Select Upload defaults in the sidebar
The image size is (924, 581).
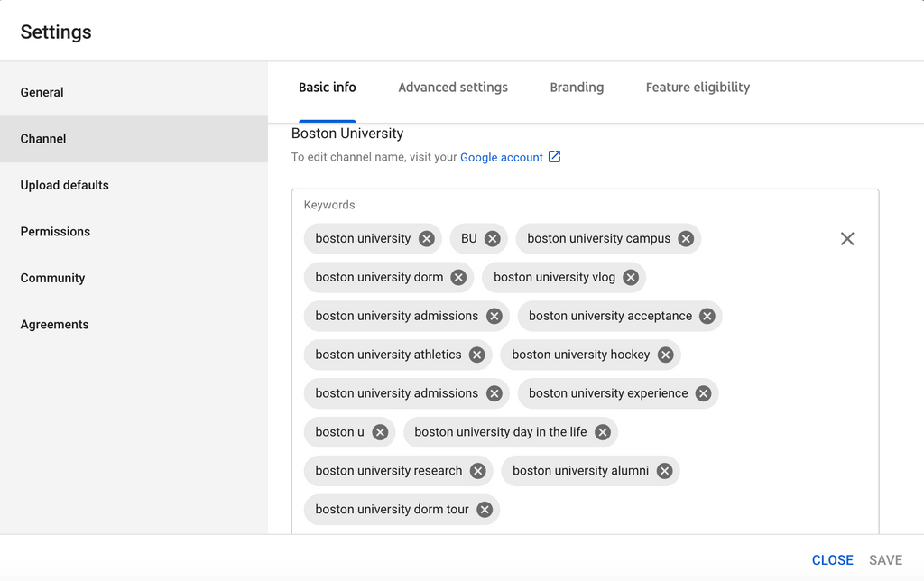[x=64, y=185]
